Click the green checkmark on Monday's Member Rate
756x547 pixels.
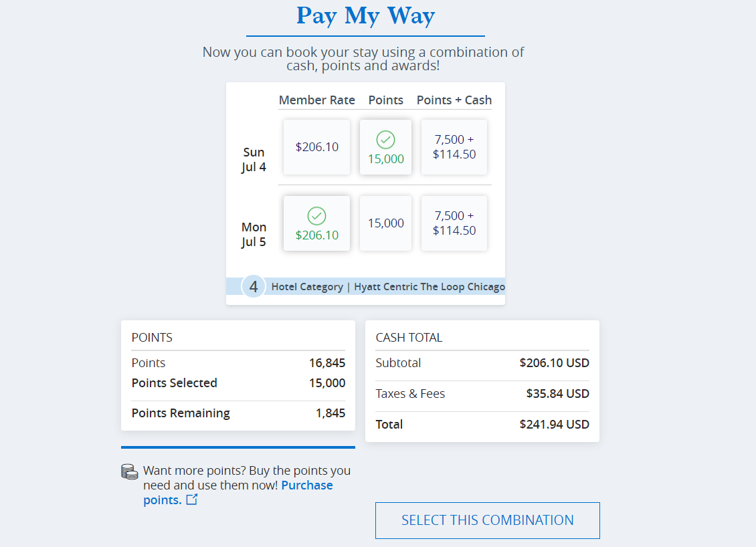(316, 216)
